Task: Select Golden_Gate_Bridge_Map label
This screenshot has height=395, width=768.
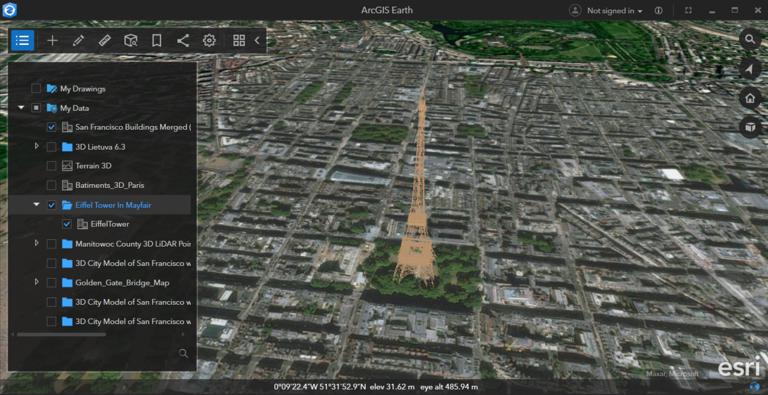Action: tap(122, 283)
